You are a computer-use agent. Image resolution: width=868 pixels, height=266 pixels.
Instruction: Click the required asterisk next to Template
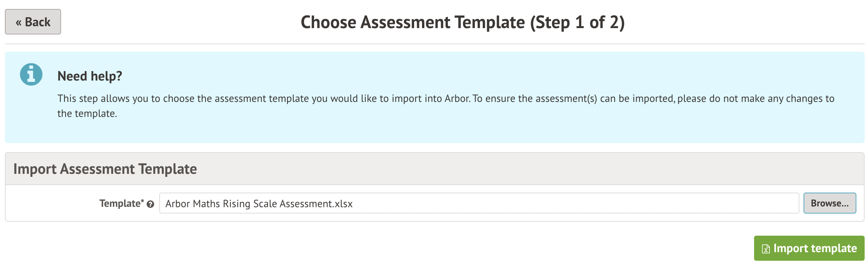142,201
